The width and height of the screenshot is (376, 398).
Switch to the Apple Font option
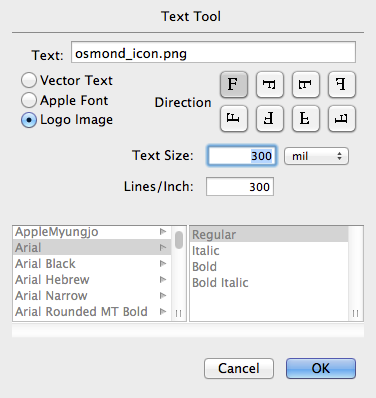click(29, 100)
